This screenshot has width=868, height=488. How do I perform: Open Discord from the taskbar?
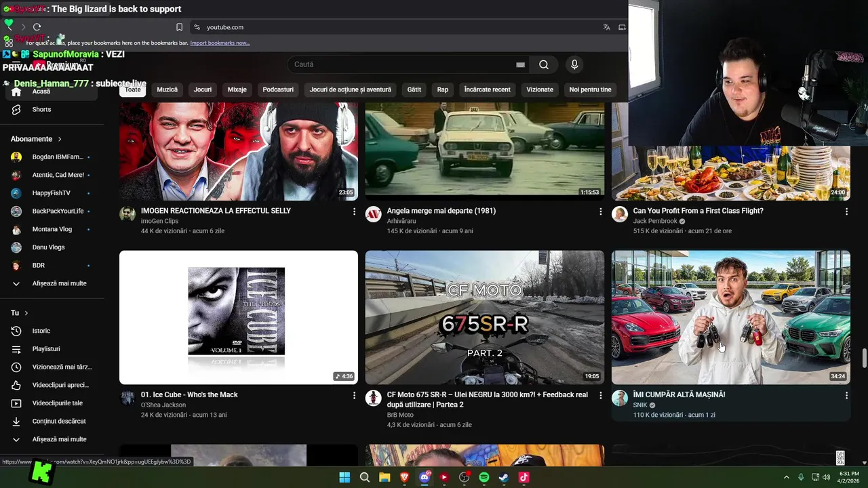[x=425, y=477]
